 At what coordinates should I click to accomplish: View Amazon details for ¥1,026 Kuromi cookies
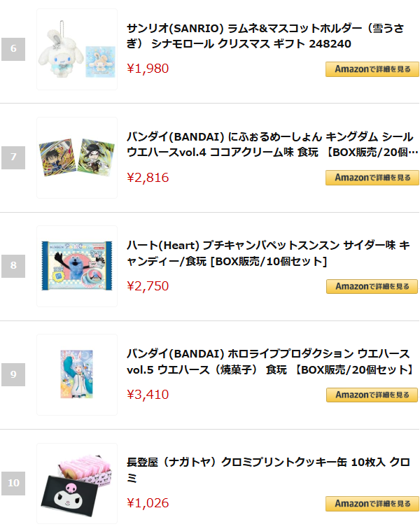(x=372, y=504)
